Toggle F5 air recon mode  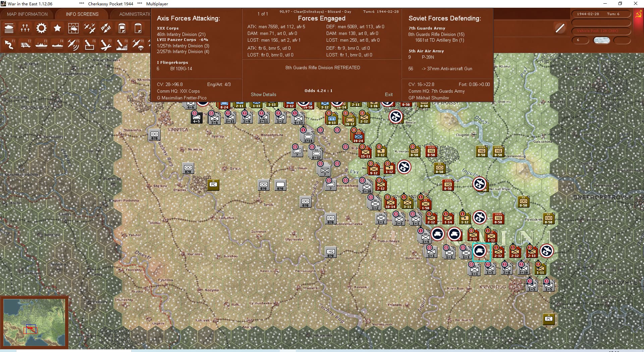coord(73,44)
